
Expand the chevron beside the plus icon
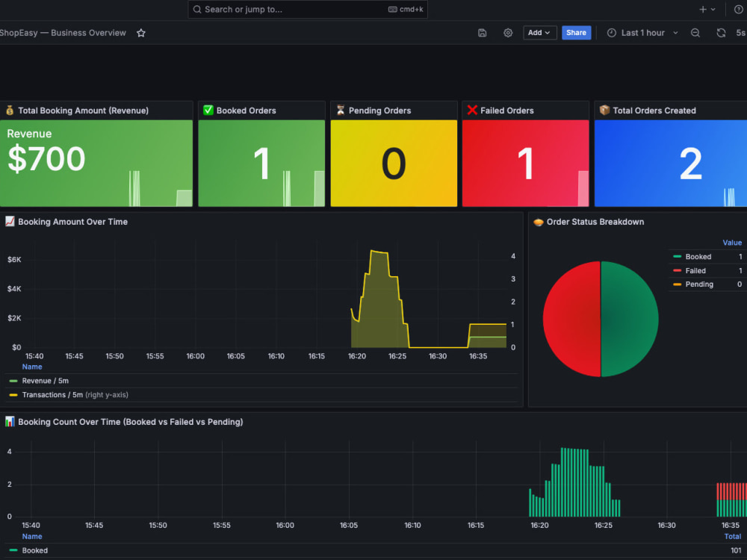[x=713, y=10]
